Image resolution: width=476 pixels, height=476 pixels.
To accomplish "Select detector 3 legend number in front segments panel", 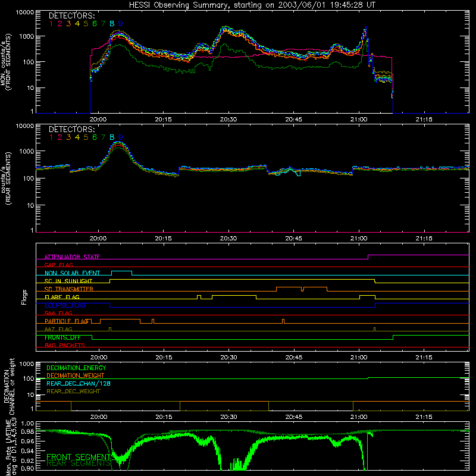I will (x=68, y=24).
